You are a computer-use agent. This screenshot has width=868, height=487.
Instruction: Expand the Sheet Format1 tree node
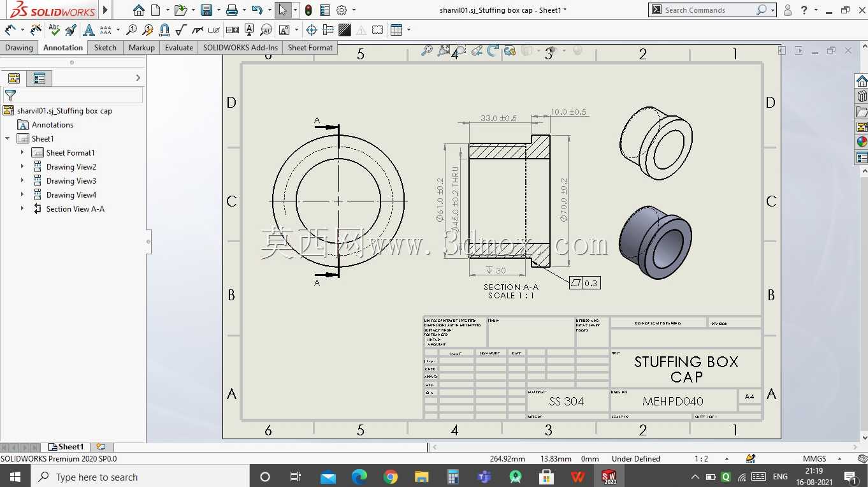(22, 152)
